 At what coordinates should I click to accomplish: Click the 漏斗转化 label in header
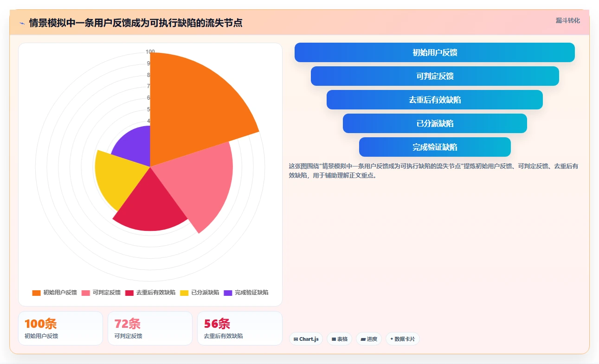pos(568,20)
